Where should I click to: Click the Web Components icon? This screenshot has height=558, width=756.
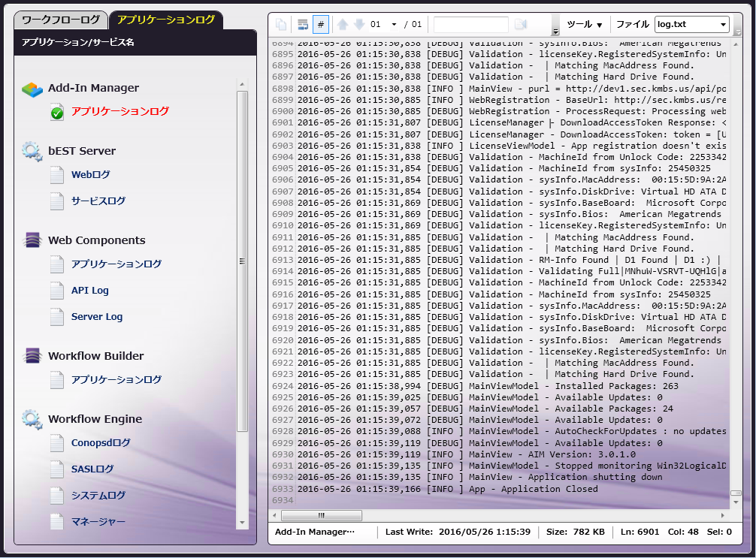pos(32,240)
